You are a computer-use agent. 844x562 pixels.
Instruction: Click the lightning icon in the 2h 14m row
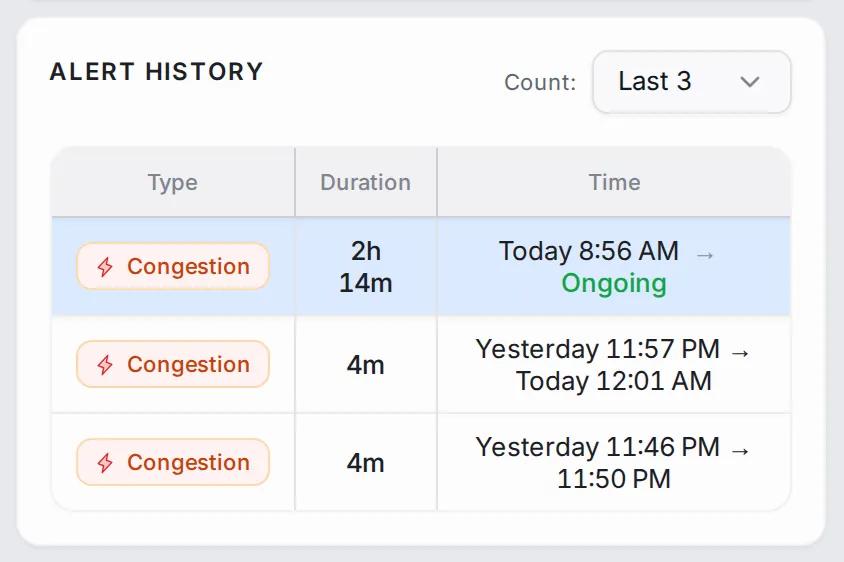coord(105,266)
